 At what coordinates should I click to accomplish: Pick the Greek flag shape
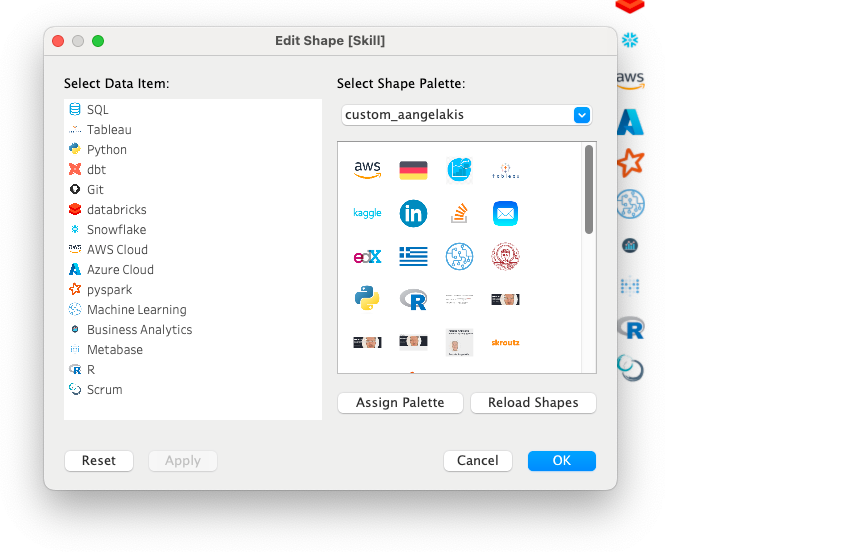(x=413, y=256)
